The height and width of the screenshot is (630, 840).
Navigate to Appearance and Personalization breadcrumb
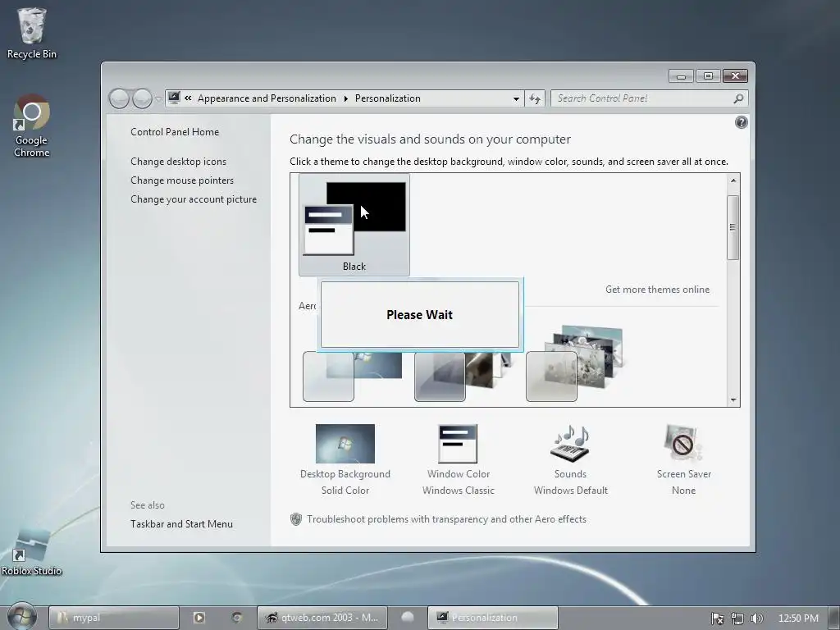(x=267, y=98)
